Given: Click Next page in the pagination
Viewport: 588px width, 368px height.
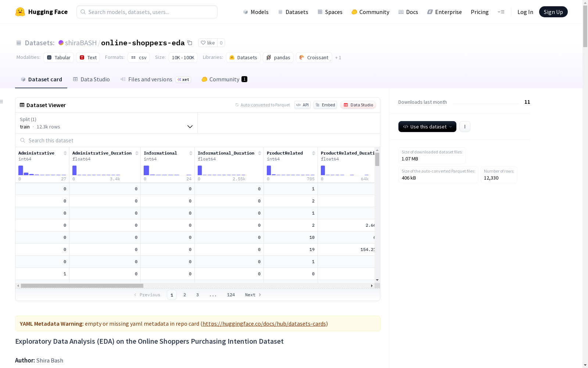Looking at the screenshot, I should point(253,295).
